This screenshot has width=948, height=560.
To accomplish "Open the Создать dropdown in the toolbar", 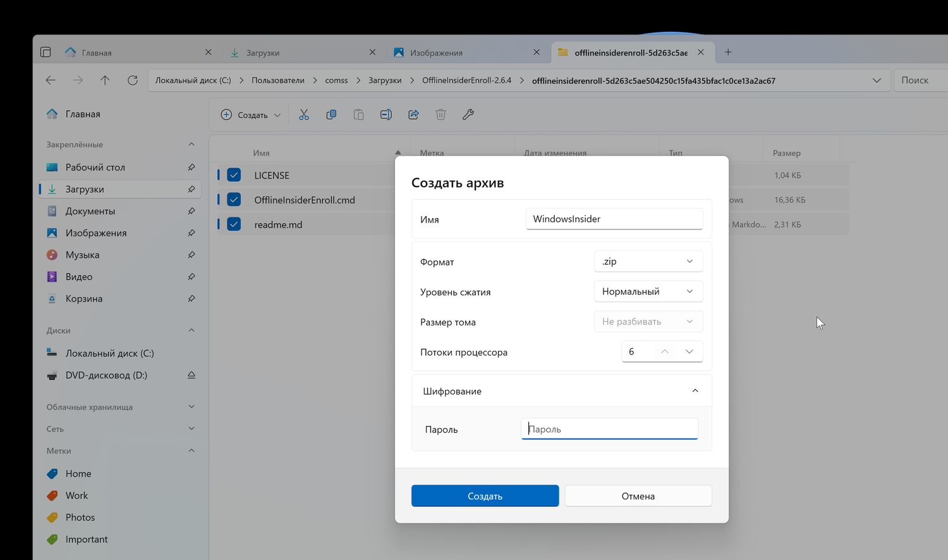I will (x=251, y=115).
